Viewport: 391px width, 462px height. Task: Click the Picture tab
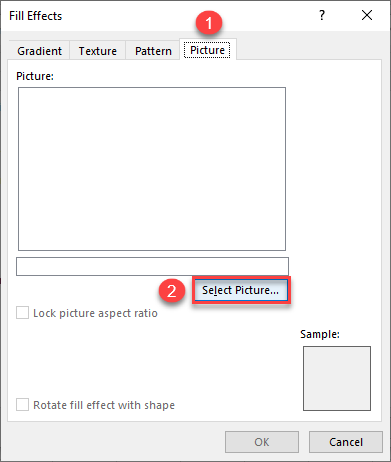(x=207, y=50)
